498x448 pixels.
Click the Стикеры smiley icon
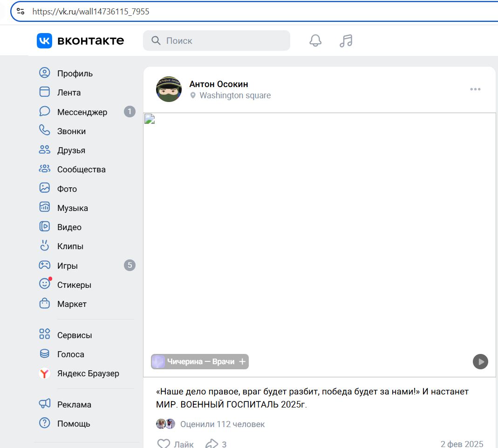[x=45, y=284]
